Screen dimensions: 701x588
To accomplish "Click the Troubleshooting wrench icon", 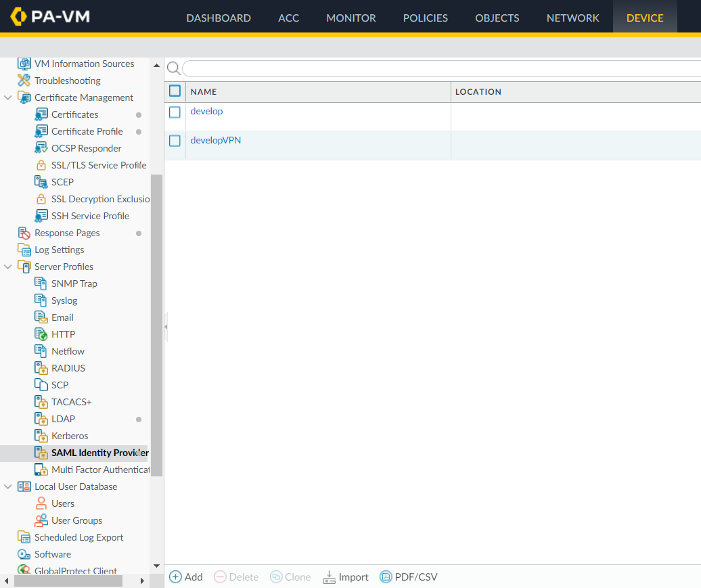I will coord(24,81).
